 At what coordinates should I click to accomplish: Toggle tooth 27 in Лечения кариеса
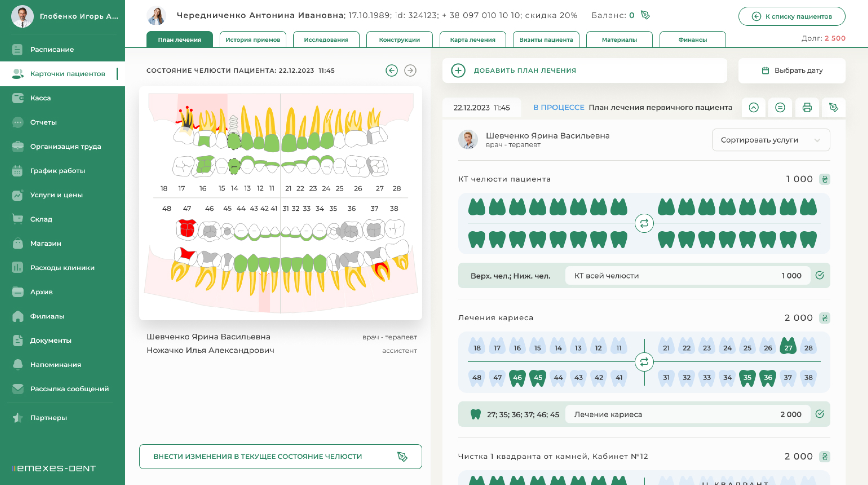788,346
